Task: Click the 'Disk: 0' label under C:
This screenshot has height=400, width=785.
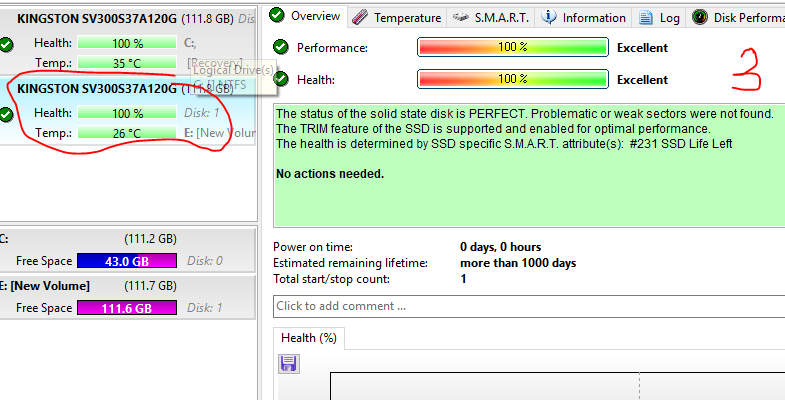Action: 205,261
